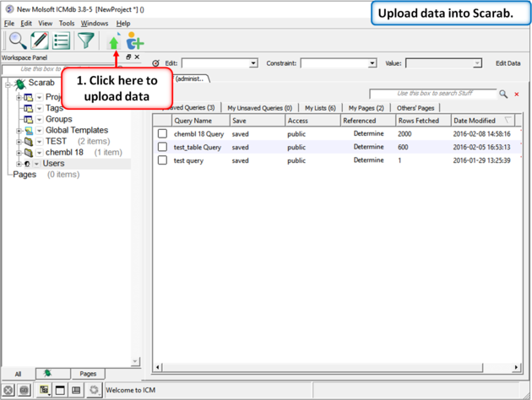Click the checklist toolbar icon

click(x=62, y=41)
